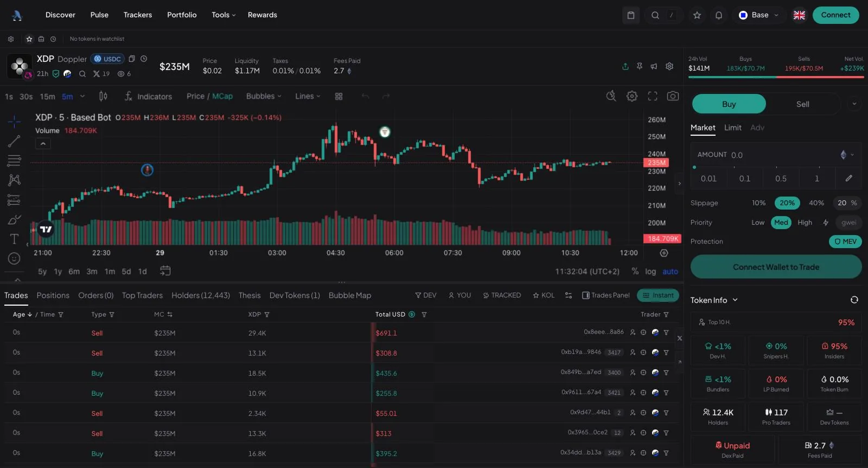Image resolution: width=868 pixels, height=468 pixels.
Task: Expand the Token Info section
Action: coord(714,300)
